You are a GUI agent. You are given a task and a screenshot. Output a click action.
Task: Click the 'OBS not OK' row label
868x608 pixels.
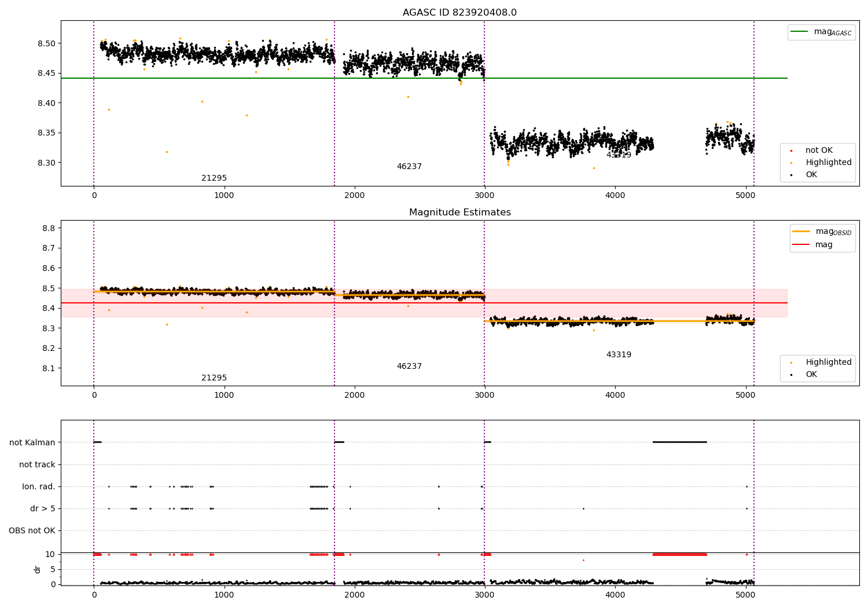pos(32,531)
